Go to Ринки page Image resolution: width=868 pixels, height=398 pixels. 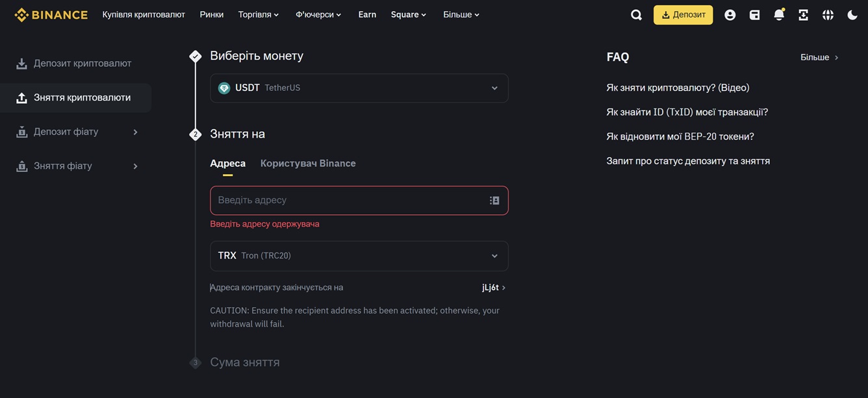point(212,14)
